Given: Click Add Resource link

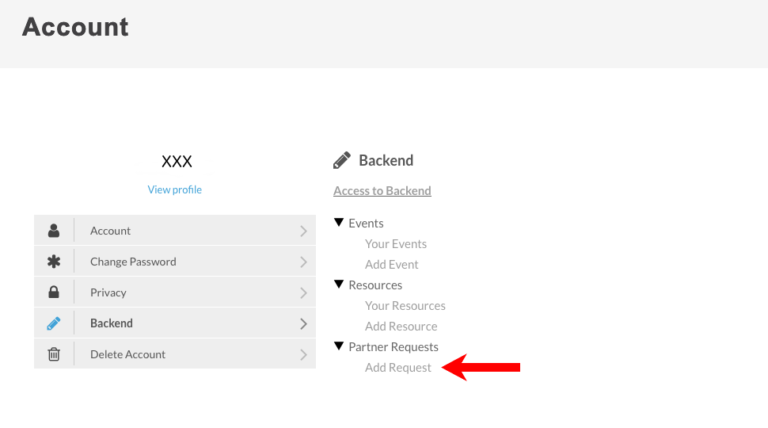Looking at the screenshot, I should point(401,327).
